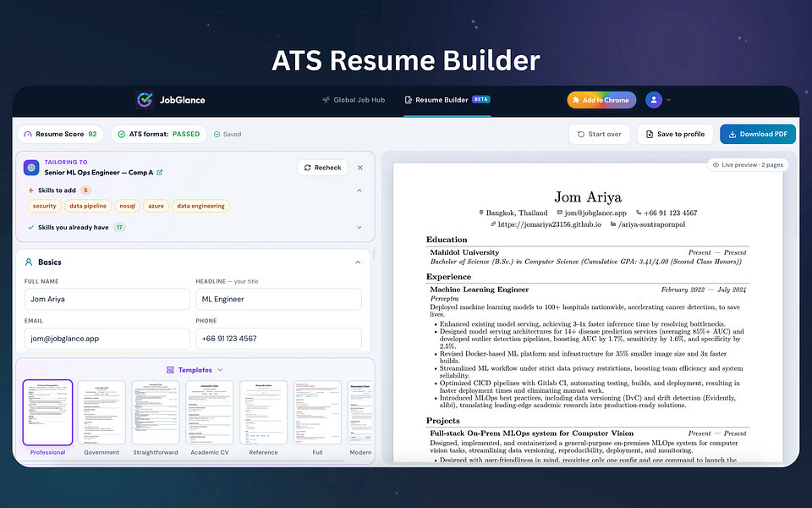This screenshot has height=508, width=812.
Task: Click the Live preview 2 pages badge
Action: (x=748, y=165)
